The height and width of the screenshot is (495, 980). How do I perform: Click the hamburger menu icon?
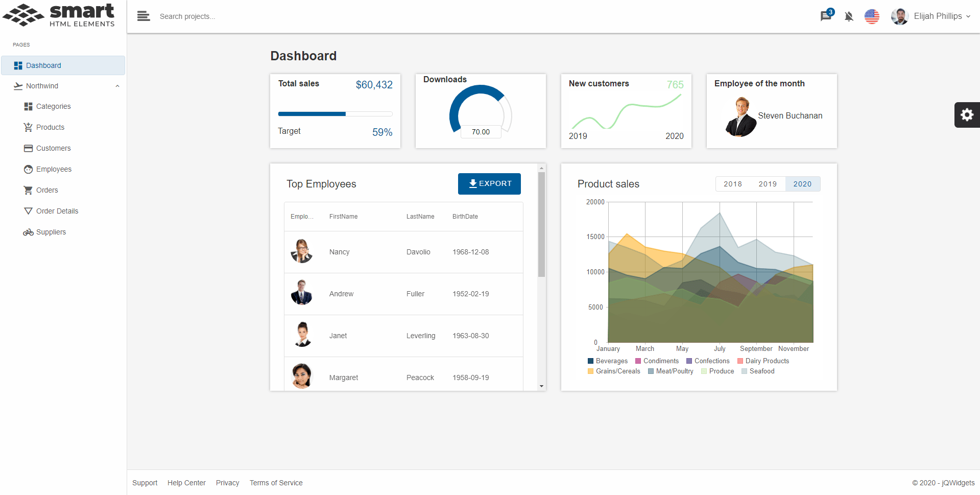point(144,16)
